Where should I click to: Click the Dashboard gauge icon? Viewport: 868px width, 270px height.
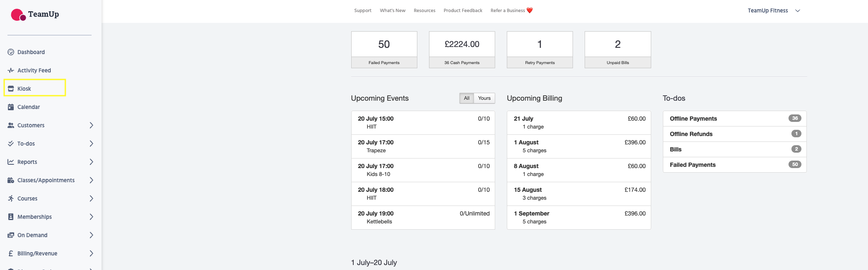tap(11, 52)
